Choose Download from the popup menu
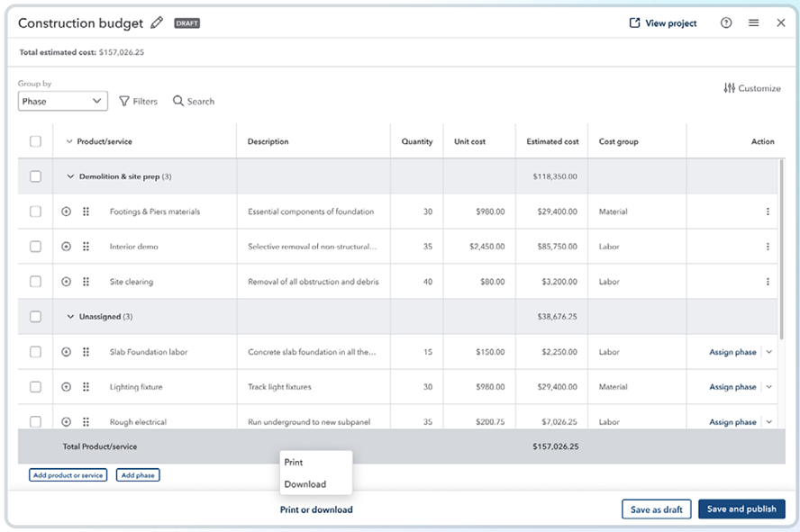 305,484
